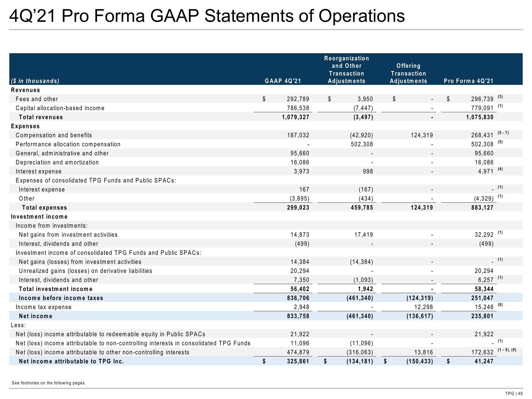
Task: Click the value 32,292
Action: pos(484,235)
